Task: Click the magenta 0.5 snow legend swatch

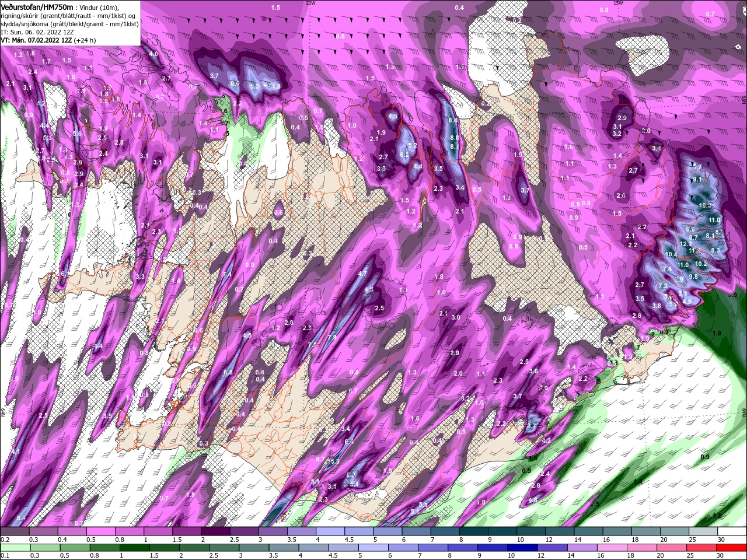Action: tap(102, 531)
